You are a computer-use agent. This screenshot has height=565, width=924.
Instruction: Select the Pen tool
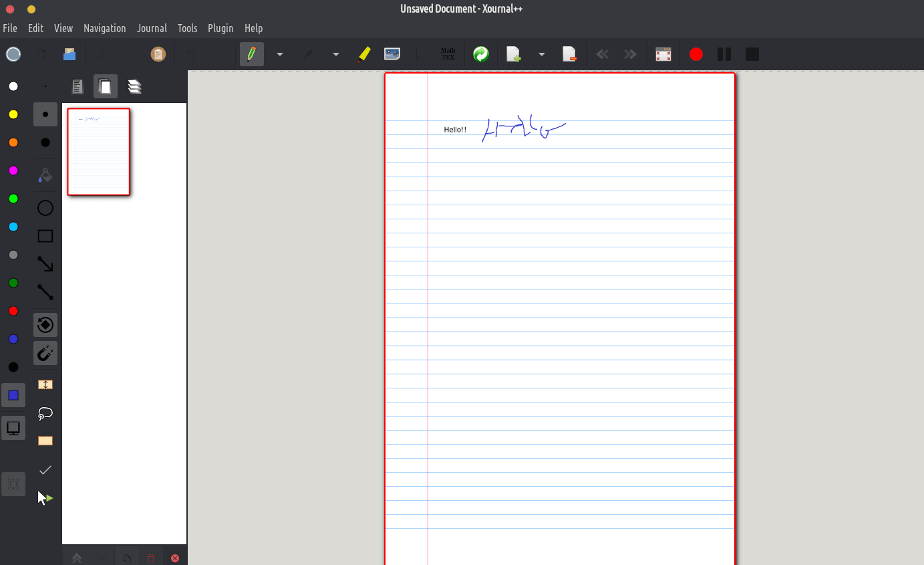coord(251,54)
